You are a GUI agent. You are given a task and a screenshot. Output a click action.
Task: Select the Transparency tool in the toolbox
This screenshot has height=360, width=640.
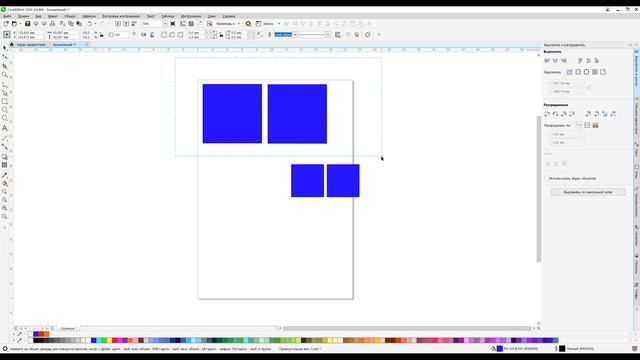click(5, 165)
